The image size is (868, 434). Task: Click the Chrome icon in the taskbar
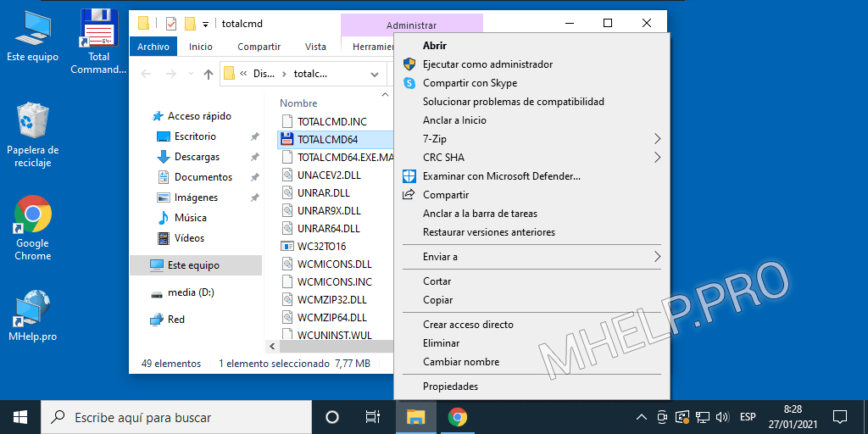pyautogui.click(x=458, y=417)
